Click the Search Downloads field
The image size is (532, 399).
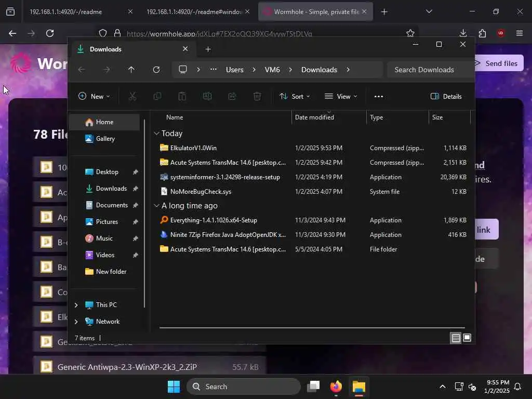click(430, 70)
